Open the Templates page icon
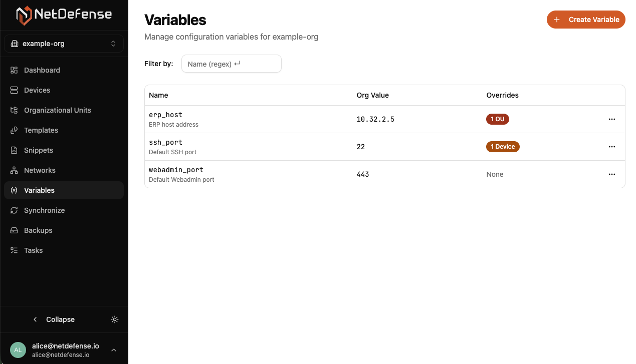 click(x=14, y=130)
